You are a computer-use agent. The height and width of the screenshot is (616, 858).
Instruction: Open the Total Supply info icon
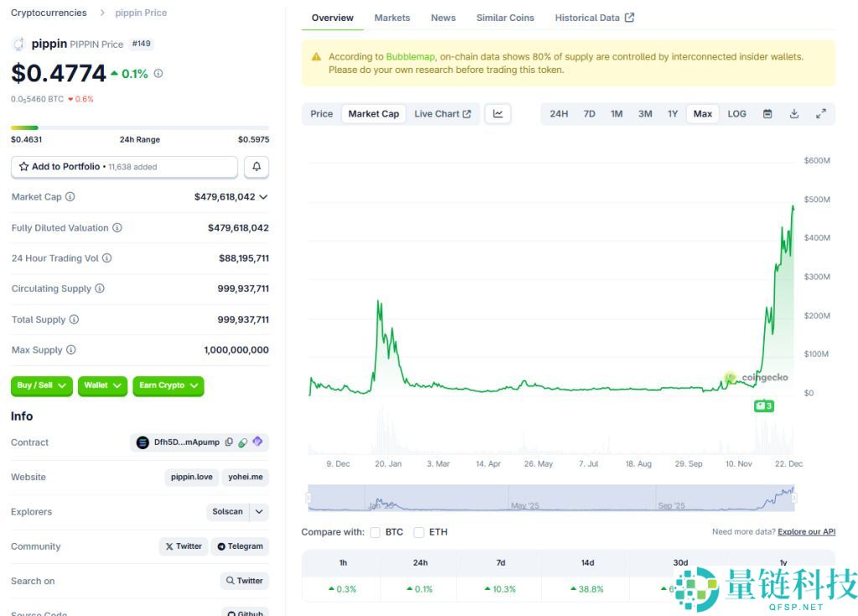(74, 319)
